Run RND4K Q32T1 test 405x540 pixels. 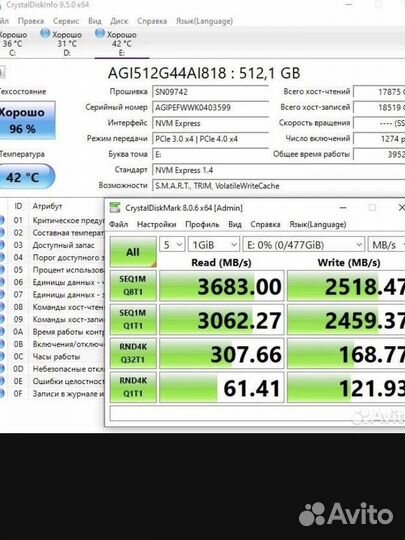133,353
